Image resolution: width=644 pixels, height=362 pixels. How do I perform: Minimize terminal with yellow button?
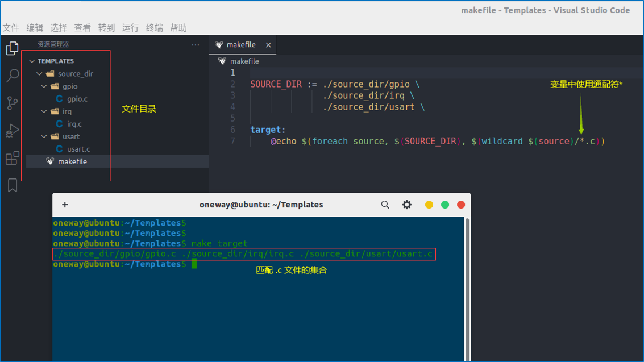(429, 205)
